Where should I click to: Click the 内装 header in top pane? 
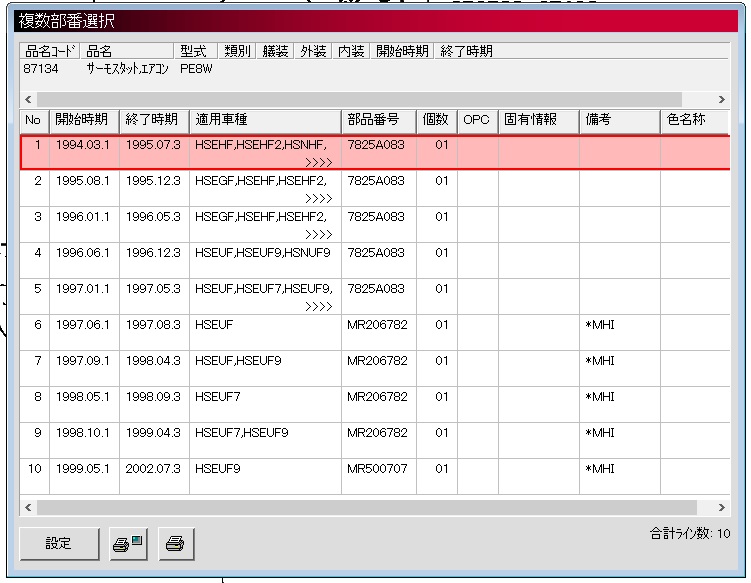351,51
